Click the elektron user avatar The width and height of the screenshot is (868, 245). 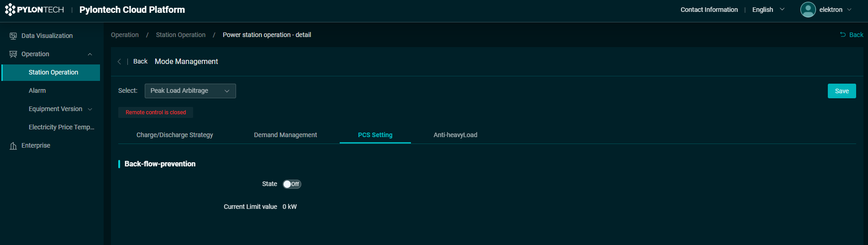(808, 10)
